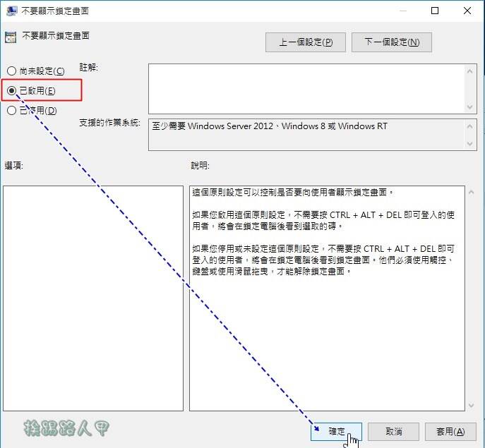Viewport: 485px width, 448px height.
Task: Click description pane scroll up arrow
Action: coord(471,193)
